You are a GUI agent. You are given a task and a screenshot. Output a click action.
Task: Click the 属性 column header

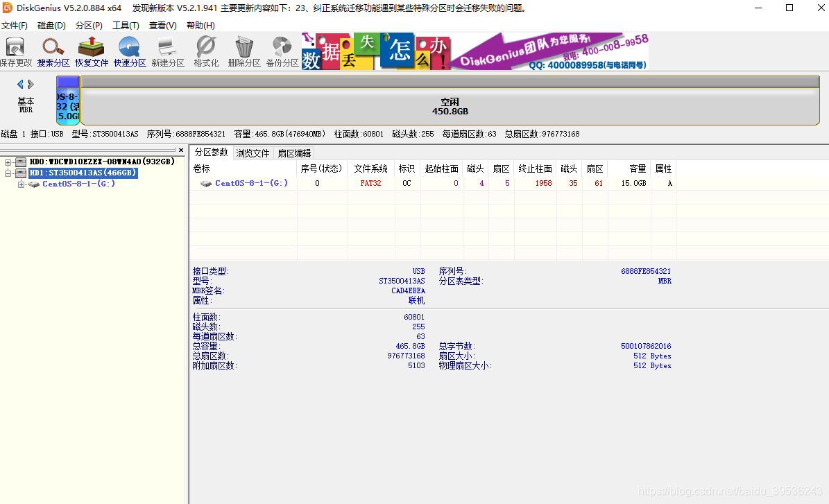[663, 168]
